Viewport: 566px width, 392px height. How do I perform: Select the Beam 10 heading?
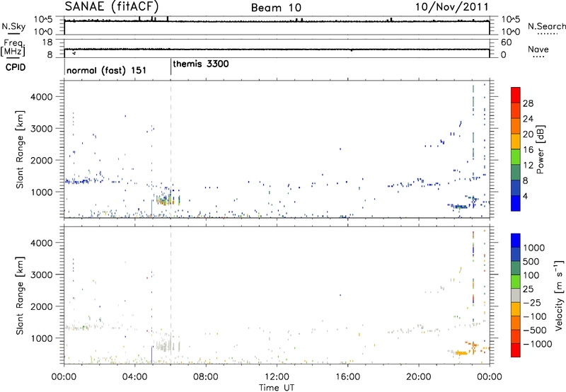276,8
